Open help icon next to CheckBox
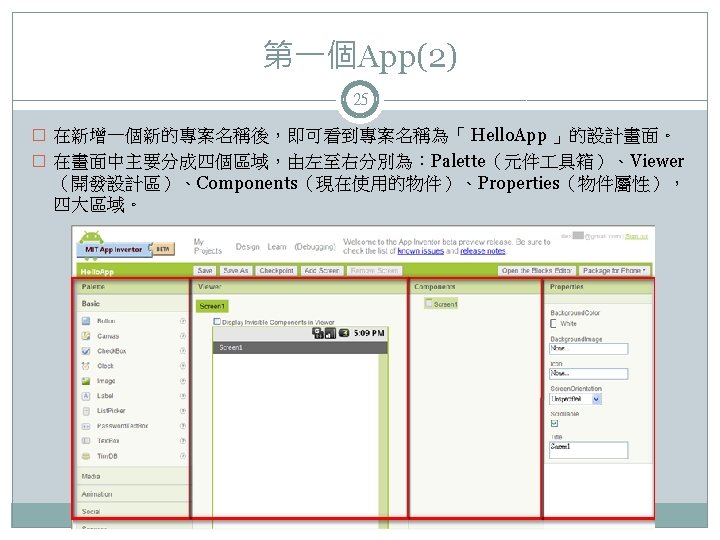The image size is (720, 540). tap(183, 351)
